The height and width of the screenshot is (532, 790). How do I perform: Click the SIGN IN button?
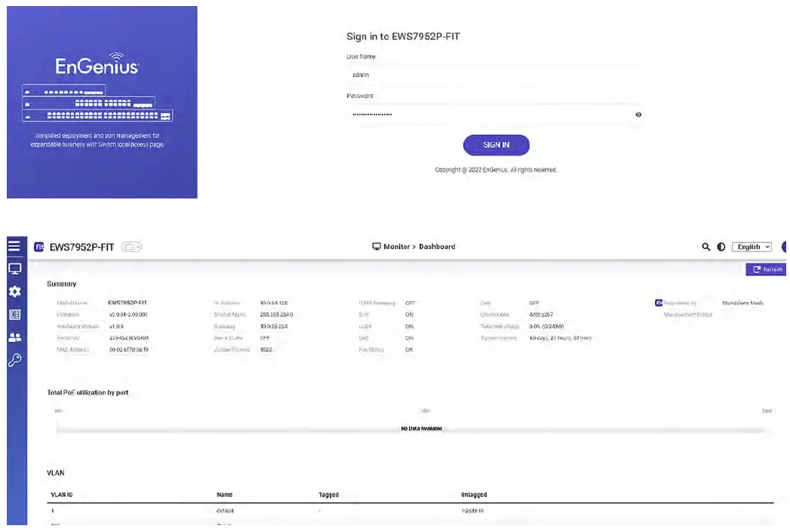click(x=496, y=145)
